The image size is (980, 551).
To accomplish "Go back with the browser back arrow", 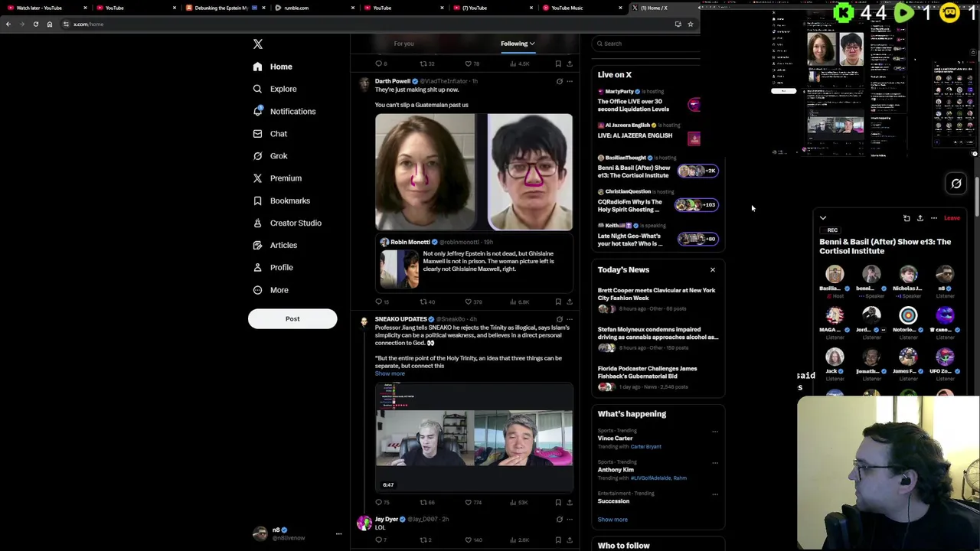I will (x=8, y=24).
